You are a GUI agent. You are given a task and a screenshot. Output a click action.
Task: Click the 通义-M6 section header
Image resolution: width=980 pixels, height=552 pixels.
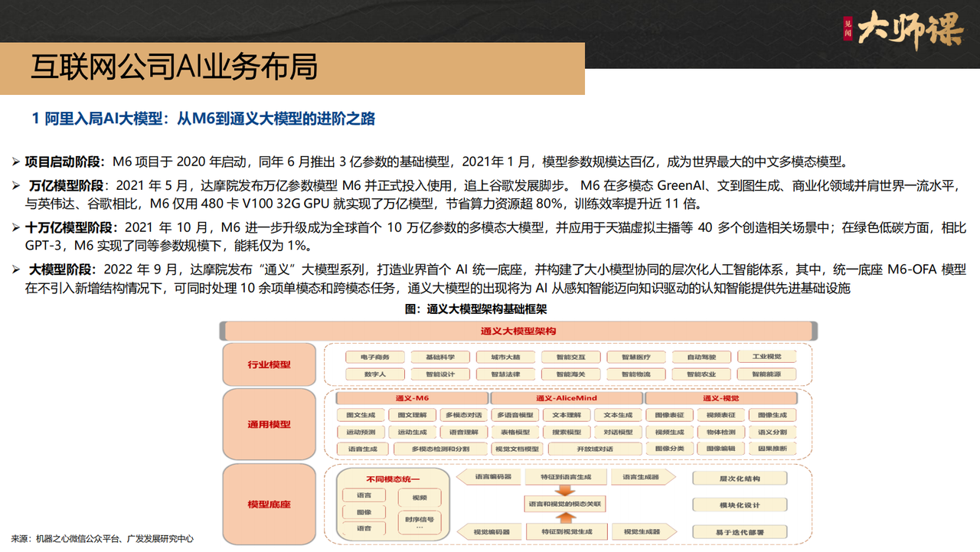[412, 398]
